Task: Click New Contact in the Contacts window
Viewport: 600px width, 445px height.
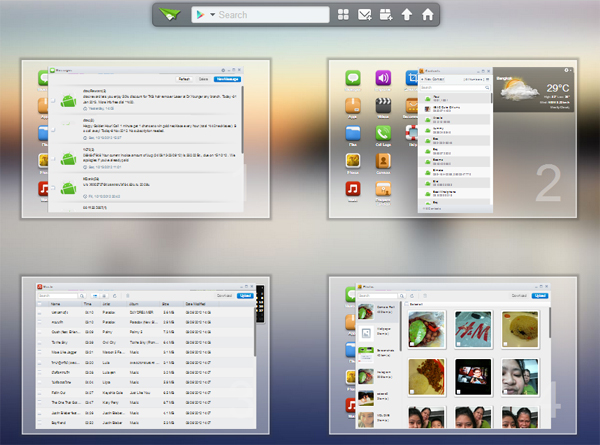Action: 433,79
